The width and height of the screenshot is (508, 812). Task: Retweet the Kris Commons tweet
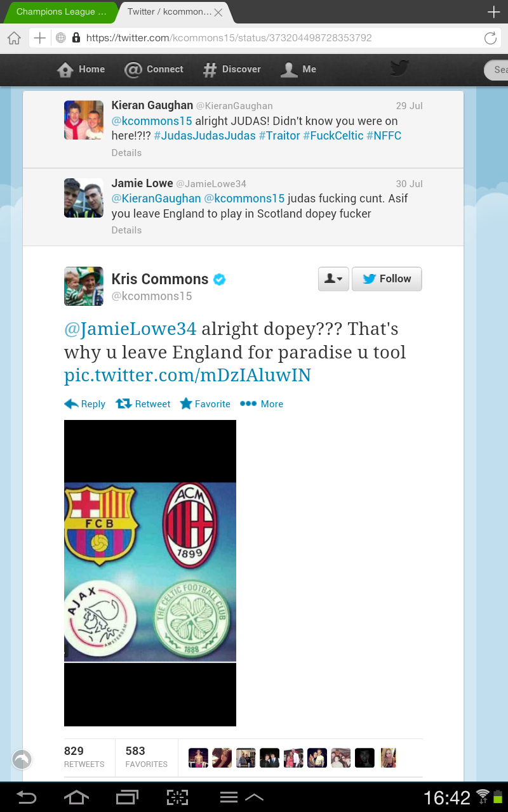143,404
